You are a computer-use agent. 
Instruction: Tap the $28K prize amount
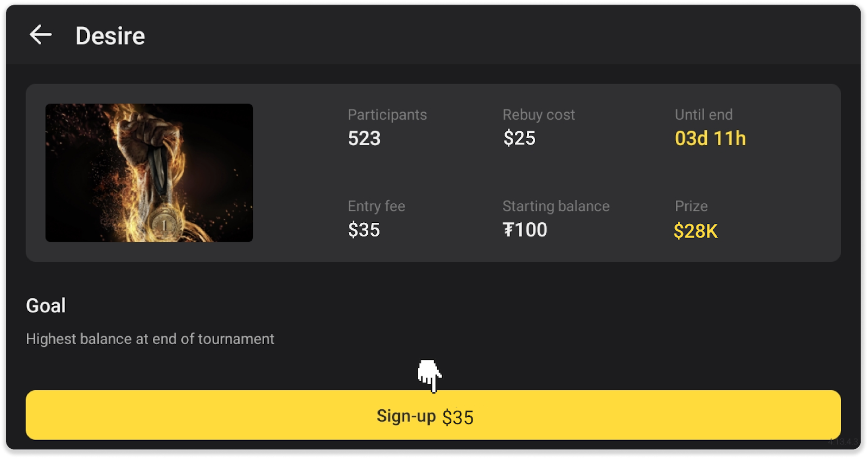[695, 231]
